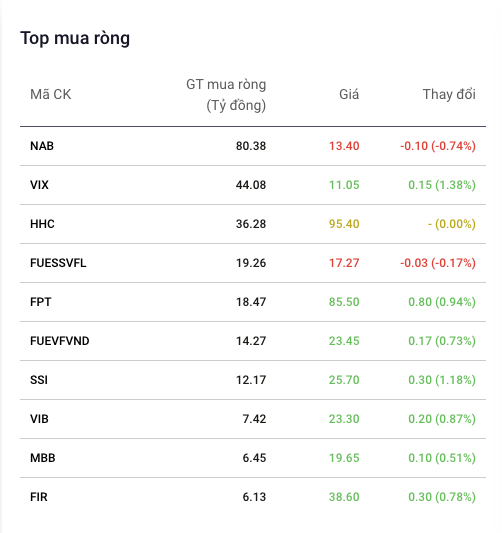
Task: Click the Mã CK column header
Action: pos(51,94)
